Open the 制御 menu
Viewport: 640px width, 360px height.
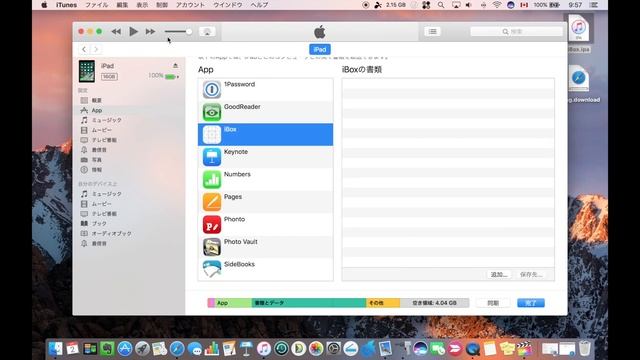click(x=162, y=5)
